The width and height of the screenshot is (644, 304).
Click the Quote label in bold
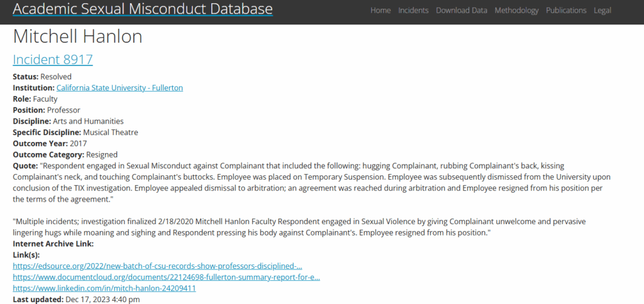25,166
